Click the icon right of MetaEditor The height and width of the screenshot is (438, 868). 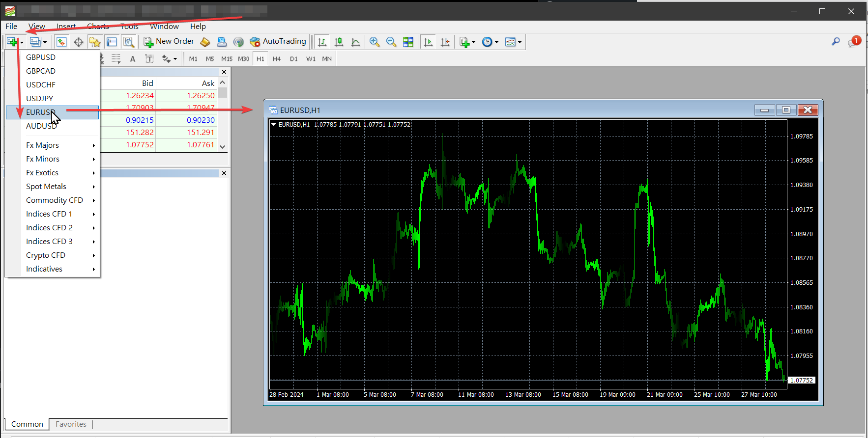pyautogui.click(x=222, y=42)
